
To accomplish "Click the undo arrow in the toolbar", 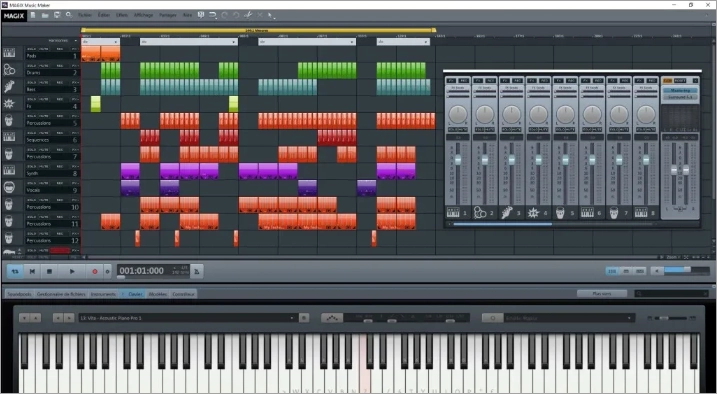I will (x=212, y=15).
